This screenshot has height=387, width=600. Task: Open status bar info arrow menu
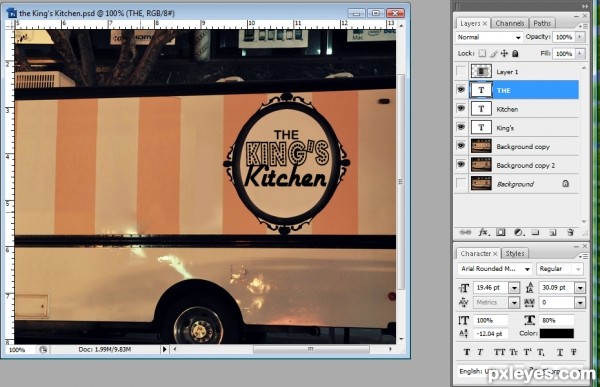(x=165, y=349)
